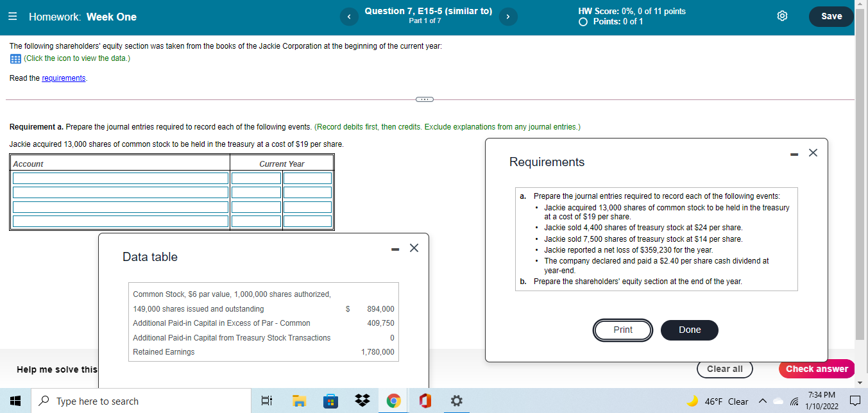Collapse the Data table window
The width and height of the screenshot is (868, 413).
point(394,249)
